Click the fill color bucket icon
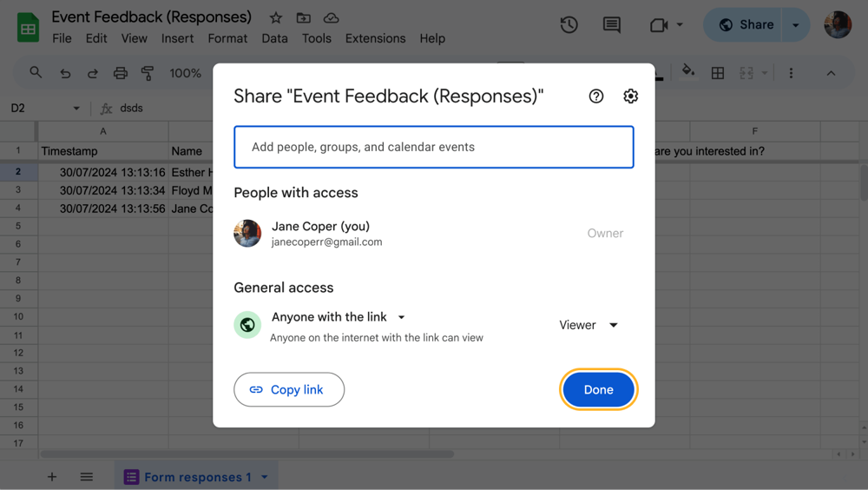 pyautogui.click(x=688, y=72)
